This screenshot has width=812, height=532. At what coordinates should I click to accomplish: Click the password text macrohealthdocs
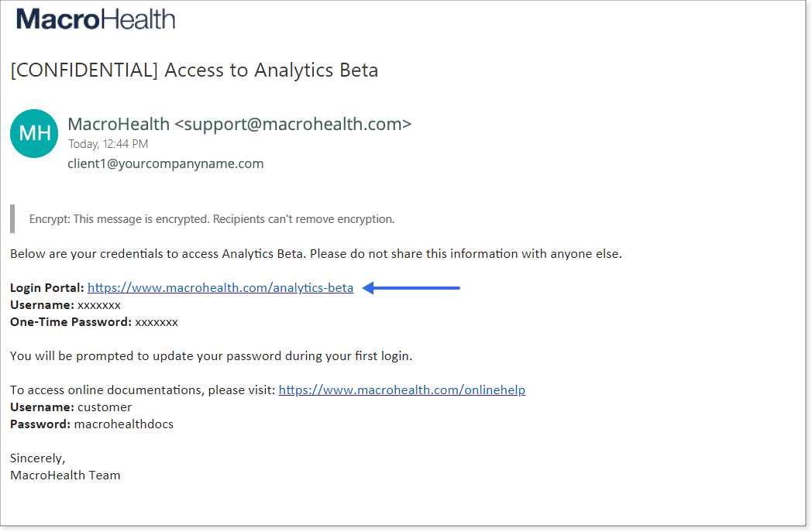pos(124,424)
